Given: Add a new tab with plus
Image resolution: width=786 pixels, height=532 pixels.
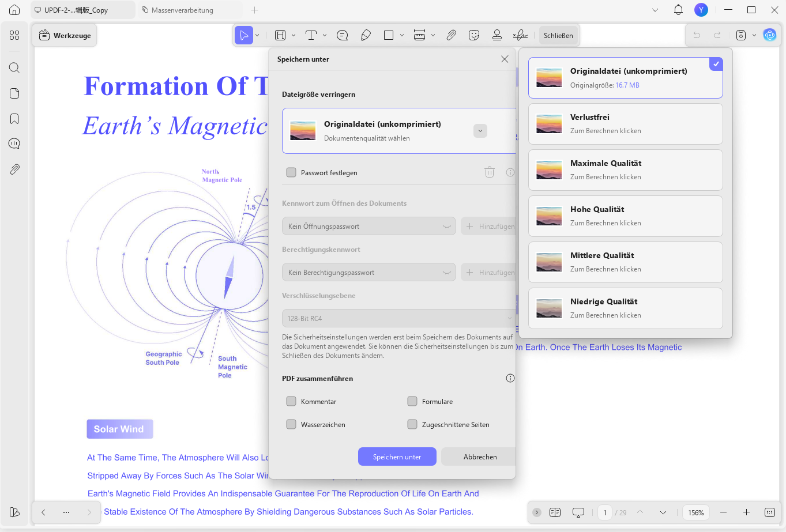Looking at the screenshot, I should click(254, 10).
